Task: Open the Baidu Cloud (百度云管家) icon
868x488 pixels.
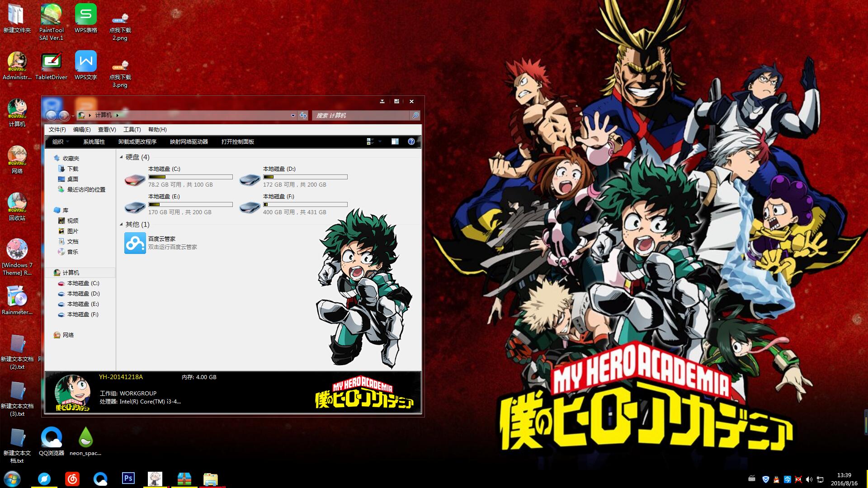Action: tap(135, 243)
